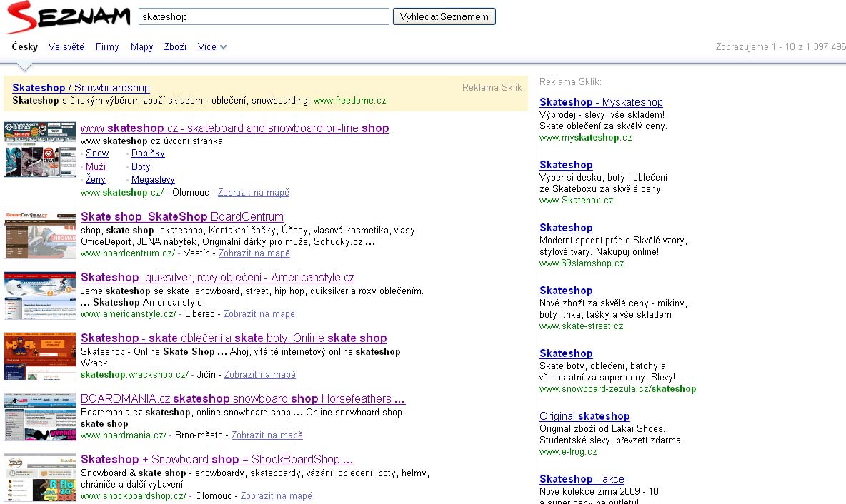This screenshot has width=846, height=504.
Task: Click the search box containing skateshop
Action: [264, 16]
